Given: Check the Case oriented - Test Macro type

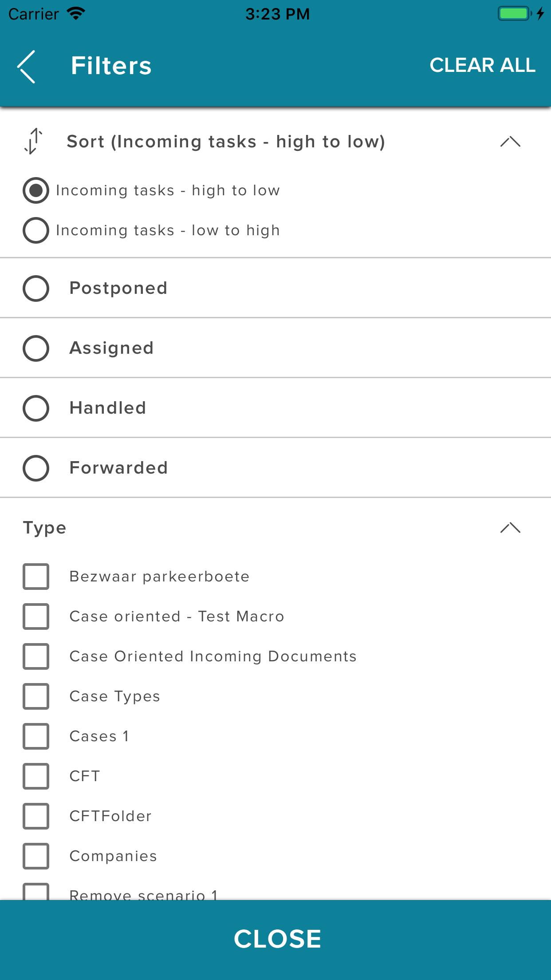Looking at the screenshot, I should point(36,616).
